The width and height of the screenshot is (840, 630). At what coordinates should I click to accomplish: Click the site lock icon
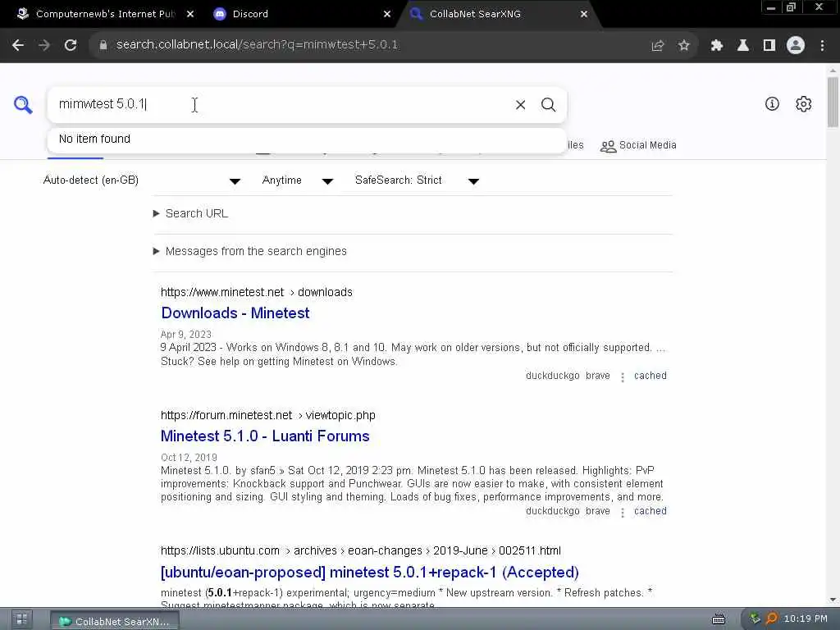(x=103, y=45)
